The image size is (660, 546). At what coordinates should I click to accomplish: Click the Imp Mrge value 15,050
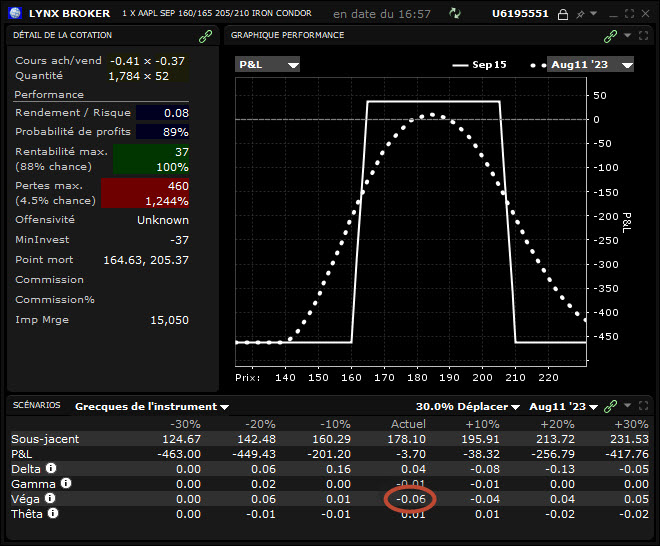coord(170,320)
